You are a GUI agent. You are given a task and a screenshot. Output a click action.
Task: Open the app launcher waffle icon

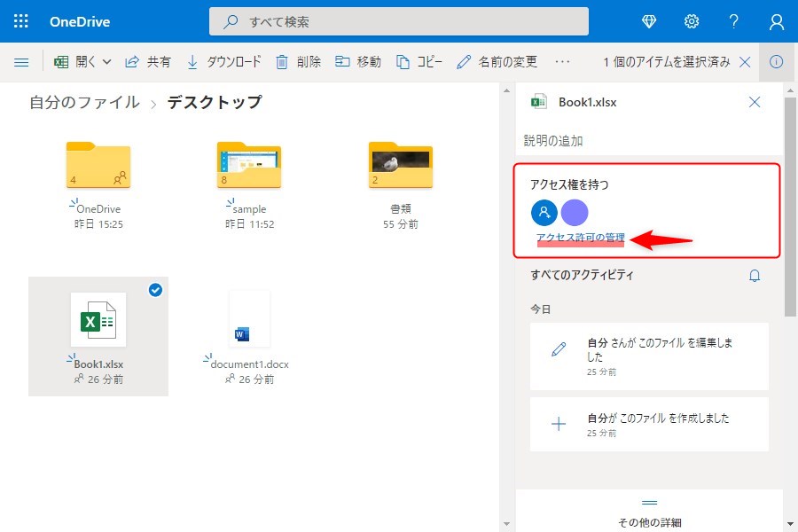[21, 21]
